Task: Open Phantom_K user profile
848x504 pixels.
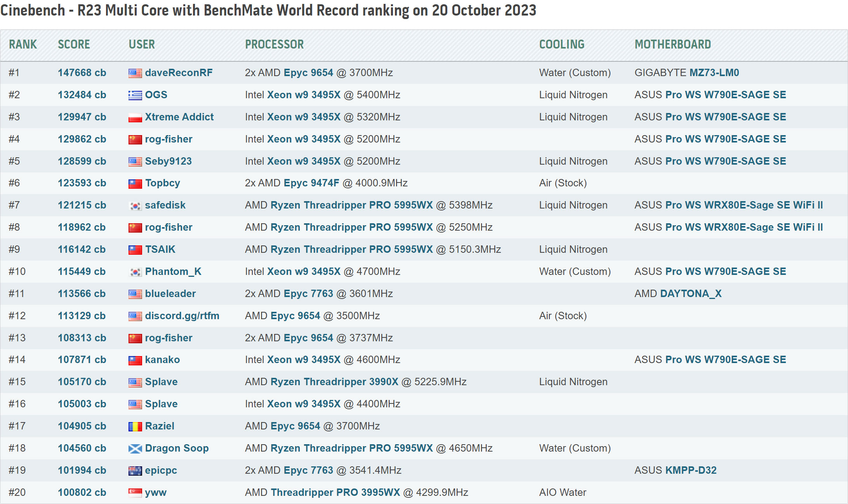Action: coord(173,271)
